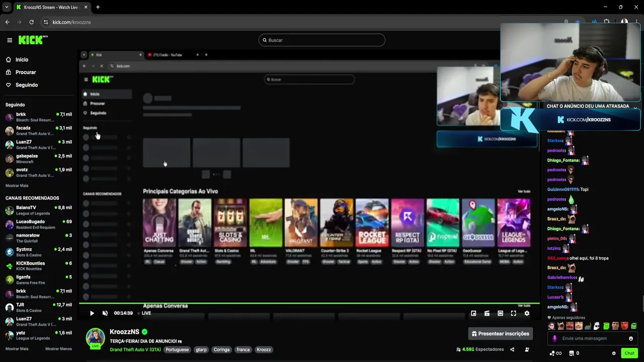Viewport: 644px width, 362px height.
Task: Open recommended channel KICKBounties
Action: 39,266
